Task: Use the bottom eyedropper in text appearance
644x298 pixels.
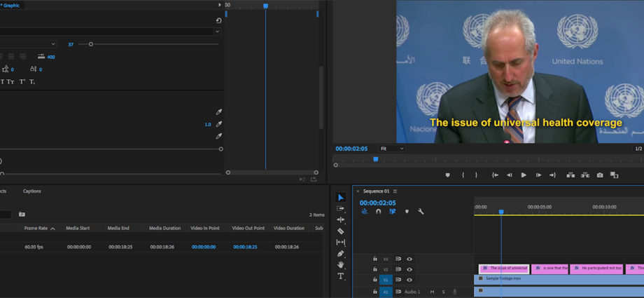Action: 219,136
